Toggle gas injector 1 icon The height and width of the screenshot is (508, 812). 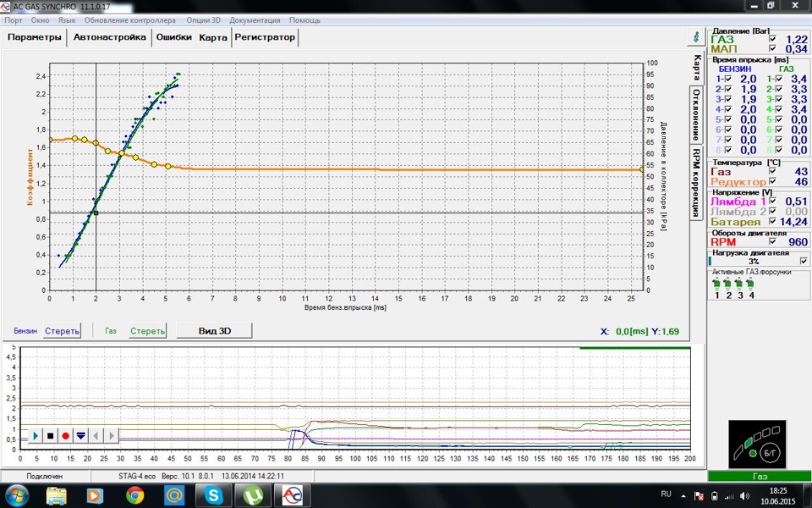[716, 284]
